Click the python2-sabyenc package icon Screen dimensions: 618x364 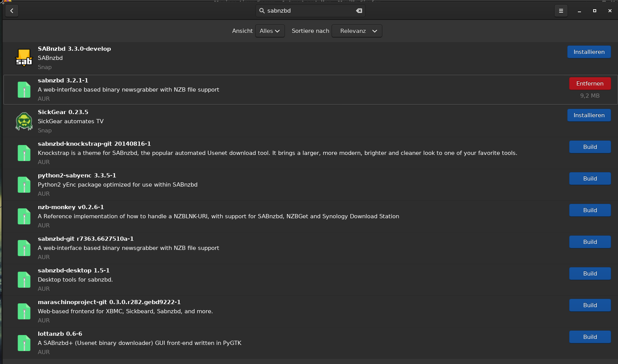pos(24,184)
